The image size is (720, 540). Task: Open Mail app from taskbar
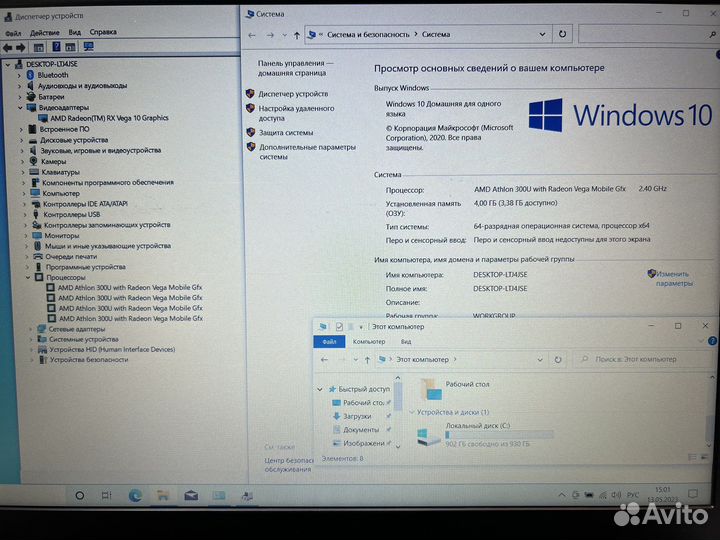(191, 495)
